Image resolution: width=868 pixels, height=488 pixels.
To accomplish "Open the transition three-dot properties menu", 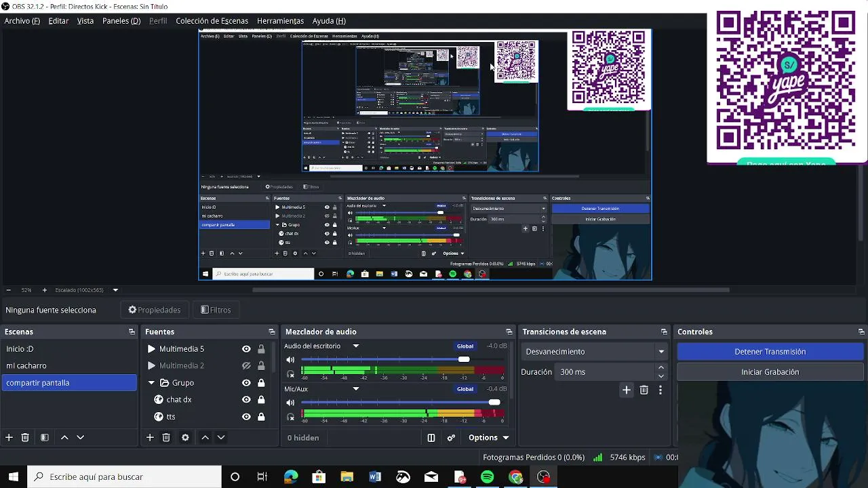I will coord(660,390).
